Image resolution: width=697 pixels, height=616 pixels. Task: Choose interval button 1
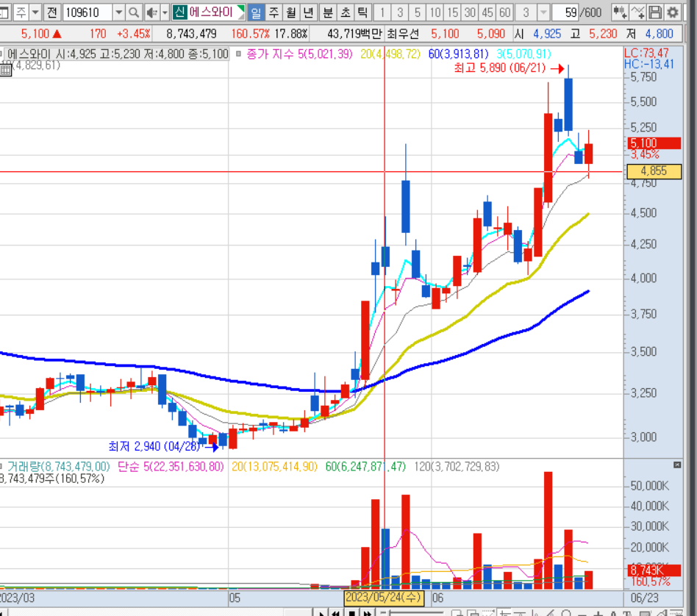(382, 12)
